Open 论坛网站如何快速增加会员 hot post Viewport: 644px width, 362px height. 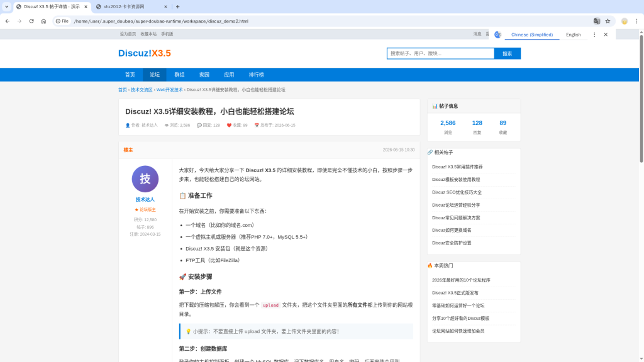pyautogui.click(x=458, y=331)
